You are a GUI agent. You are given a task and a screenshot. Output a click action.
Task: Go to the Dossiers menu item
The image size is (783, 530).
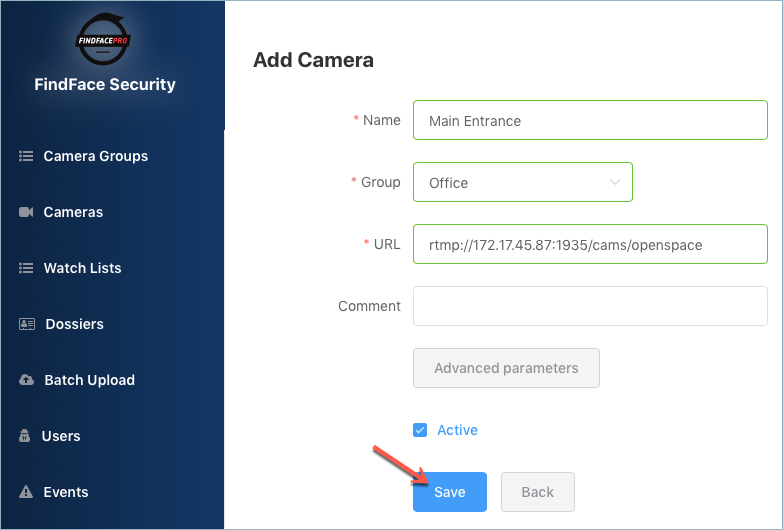pyautogui.click(x=74, y=324)
